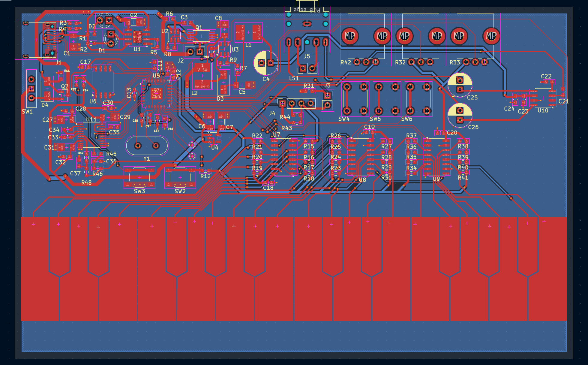588x365 pixels.
Task: Click the SW2 switch label
Action: pyautogui.click(x=180, y=191)
